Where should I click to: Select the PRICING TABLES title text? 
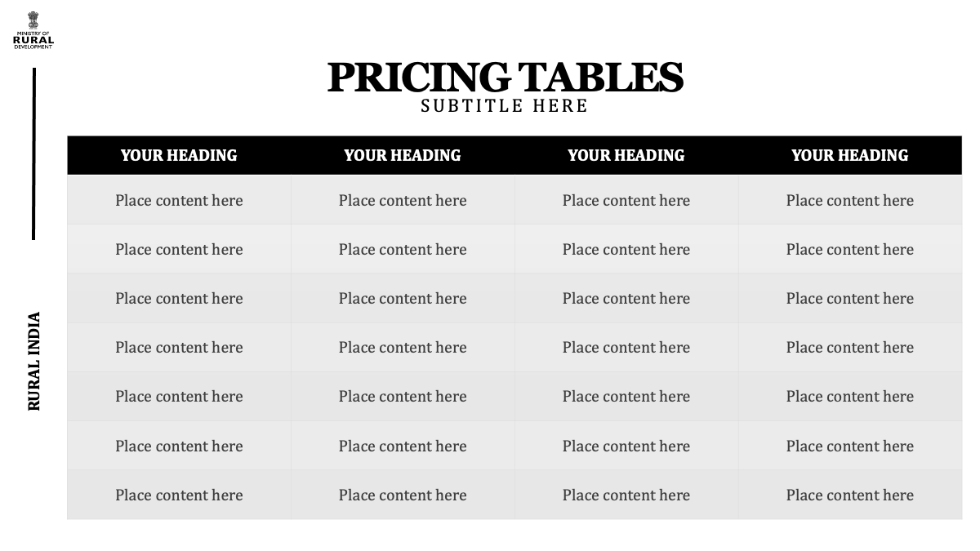coord(505,77)
